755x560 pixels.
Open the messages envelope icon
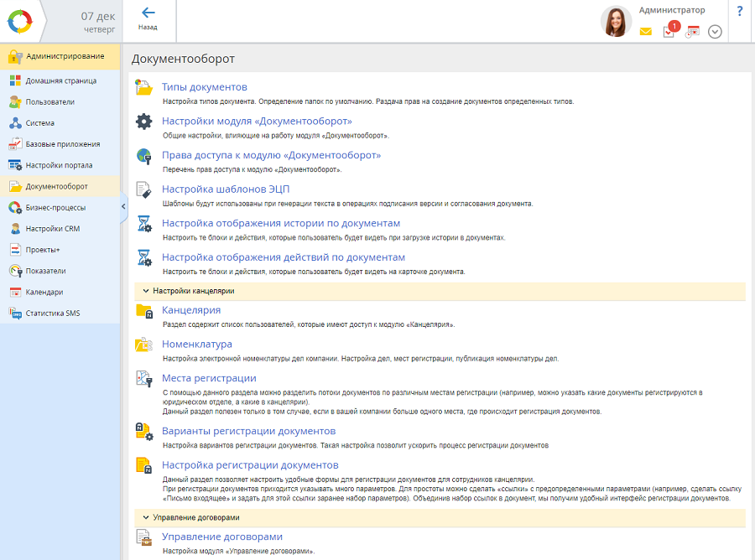click(646, 32)
